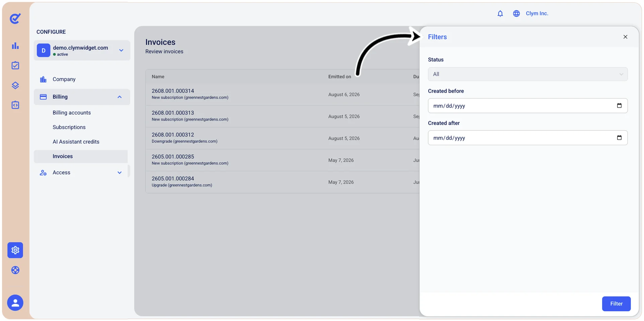This screenshot has height=321, width=644.
Task: Open calendar picker for Created after
Action: click(619, 138)
